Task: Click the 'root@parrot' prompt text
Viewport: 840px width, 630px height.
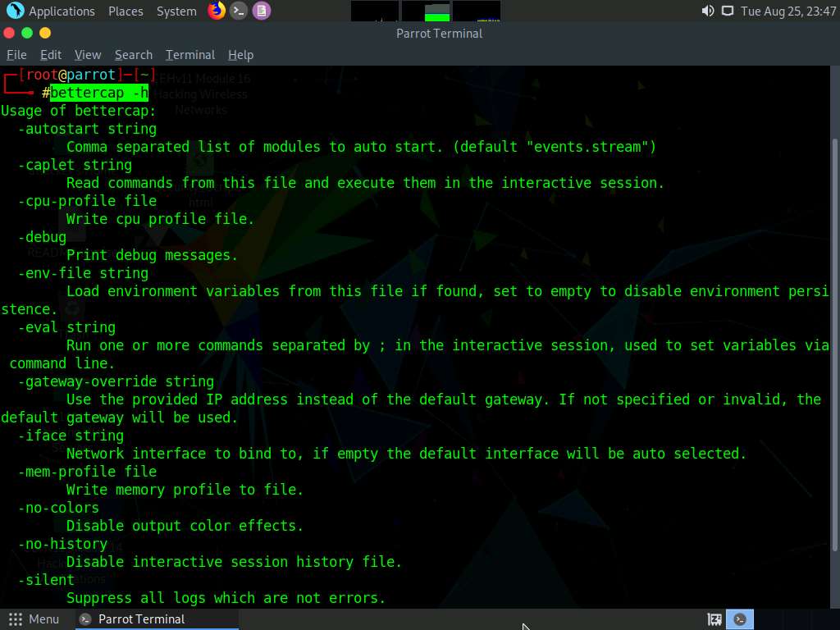Action: click(71, 75)
